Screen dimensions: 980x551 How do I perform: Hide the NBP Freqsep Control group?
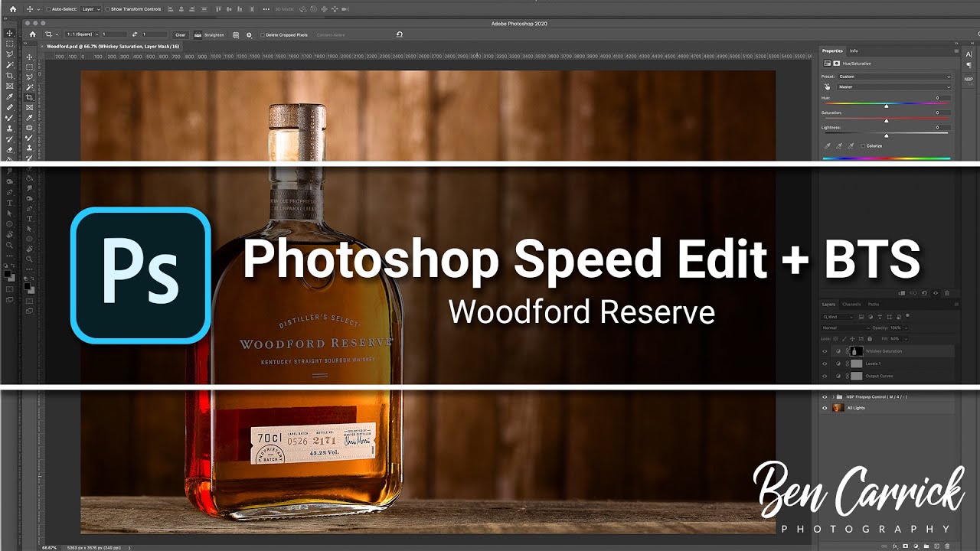coord(825,397)
